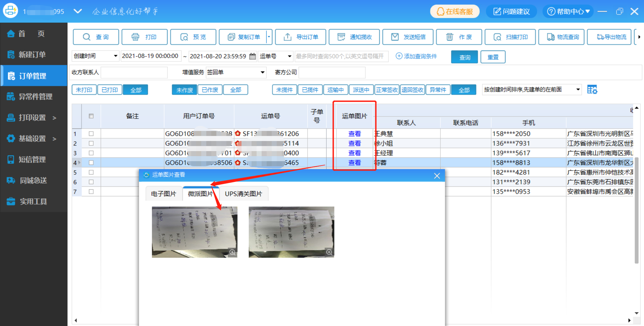Click the 查询 search toolbar button

pos(96,37)
